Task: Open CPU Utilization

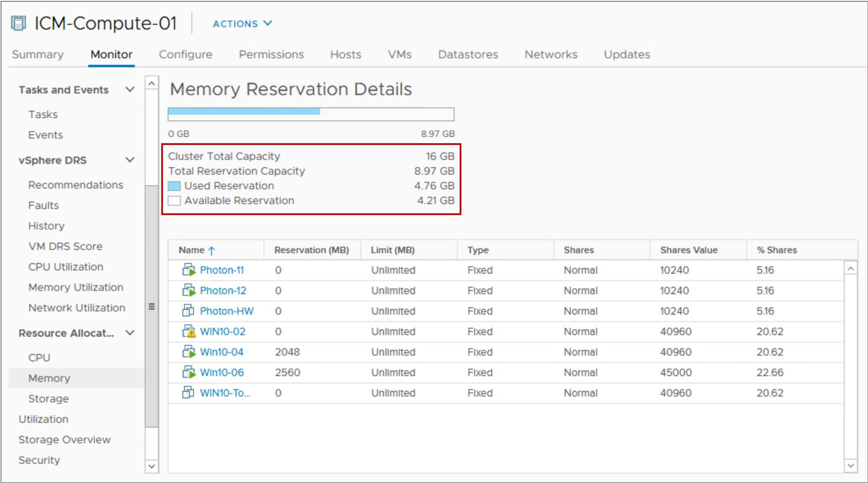Action: [x=66, y=267]
